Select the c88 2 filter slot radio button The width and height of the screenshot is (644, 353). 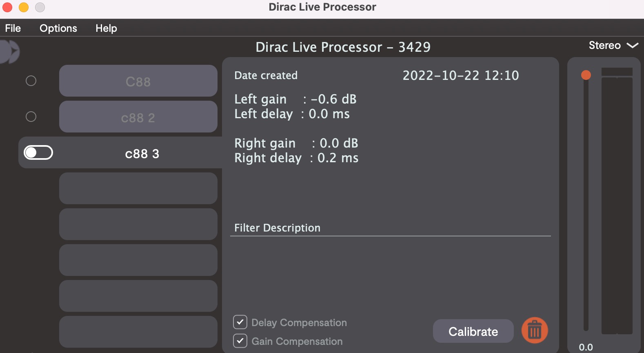click(x=31, y=117)
